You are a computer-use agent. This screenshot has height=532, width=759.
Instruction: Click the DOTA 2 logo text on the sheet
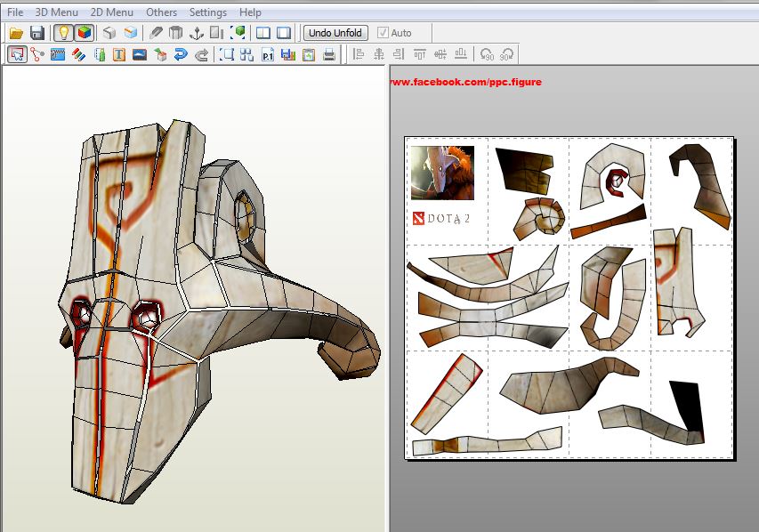tap(441, 218)
